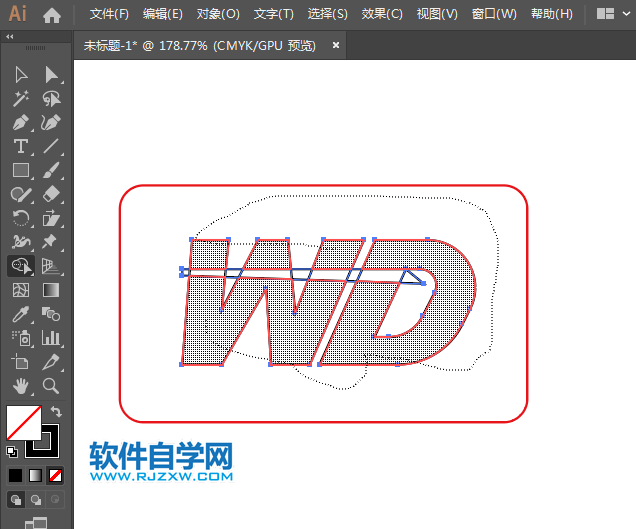This screenshot has width=636, height=529.
Task: Reset to default fill and stroke
Action: (x=12, y=452)
